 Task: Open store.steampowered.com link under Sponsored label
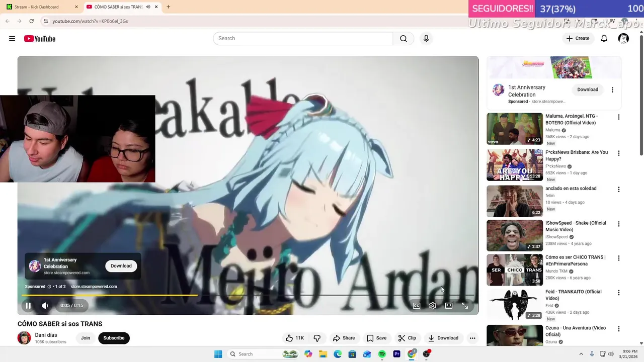[x=94, y=287]
